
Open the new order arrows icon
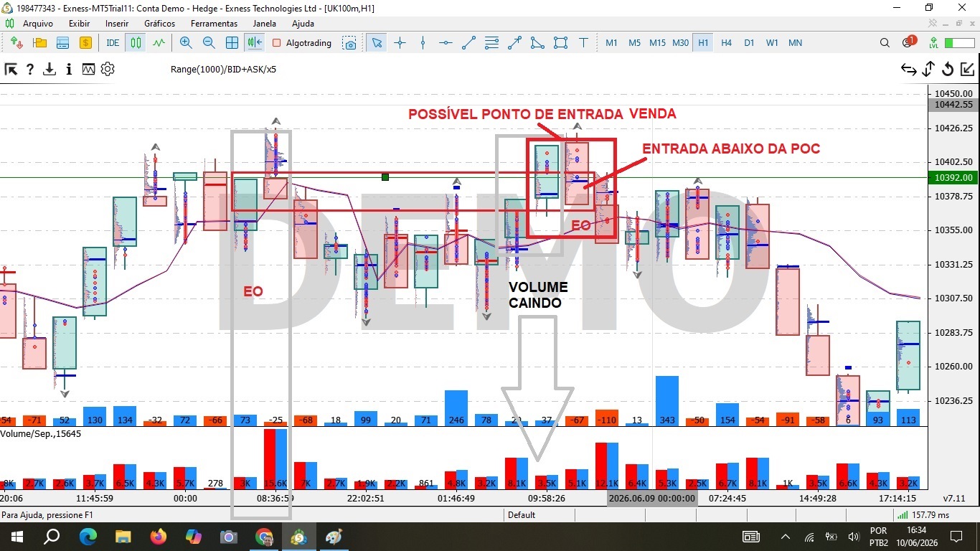pos(17,43)
